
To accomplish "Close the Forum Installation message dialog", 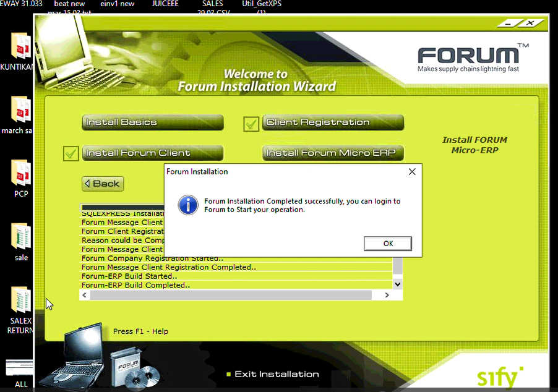I will click(x=412, y=172).
